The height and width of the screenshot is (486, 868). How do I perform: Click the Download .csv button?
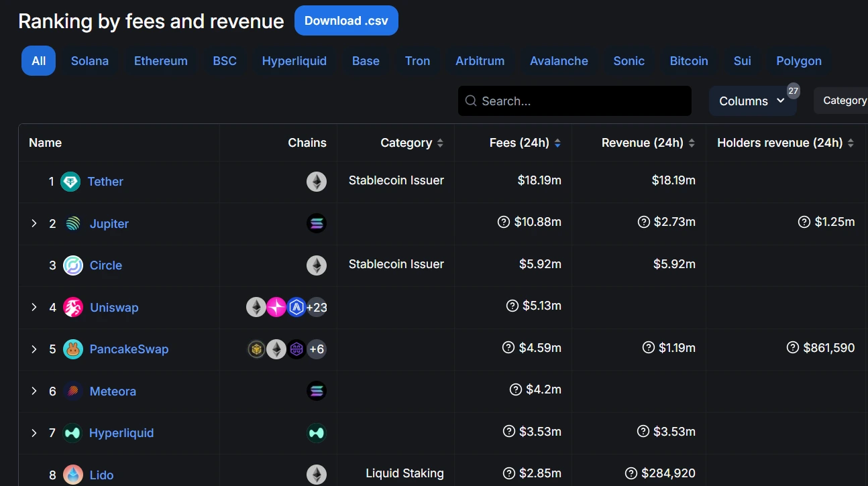[346, 21]
